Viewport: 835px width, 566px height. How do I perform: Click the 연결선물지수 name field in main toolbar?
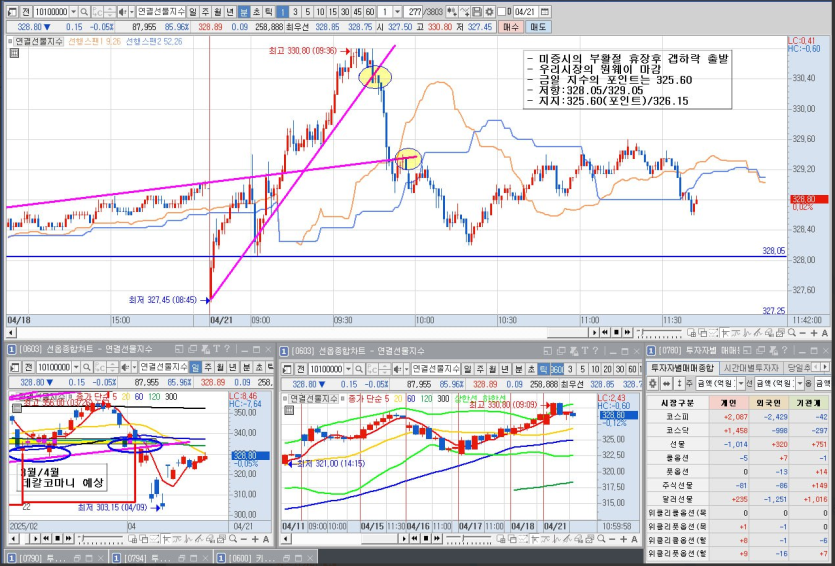(161, 12)
